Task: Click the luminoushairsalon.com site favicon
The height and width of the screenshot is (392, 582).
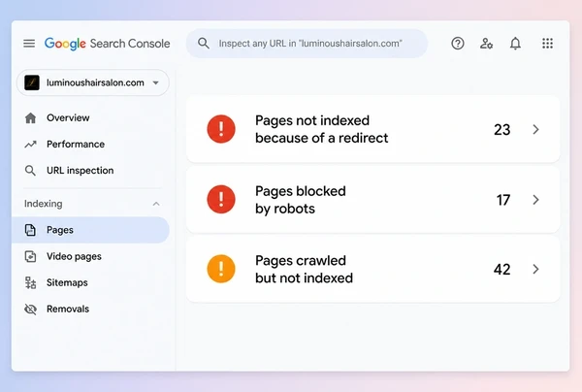Action: click(32, 82)
